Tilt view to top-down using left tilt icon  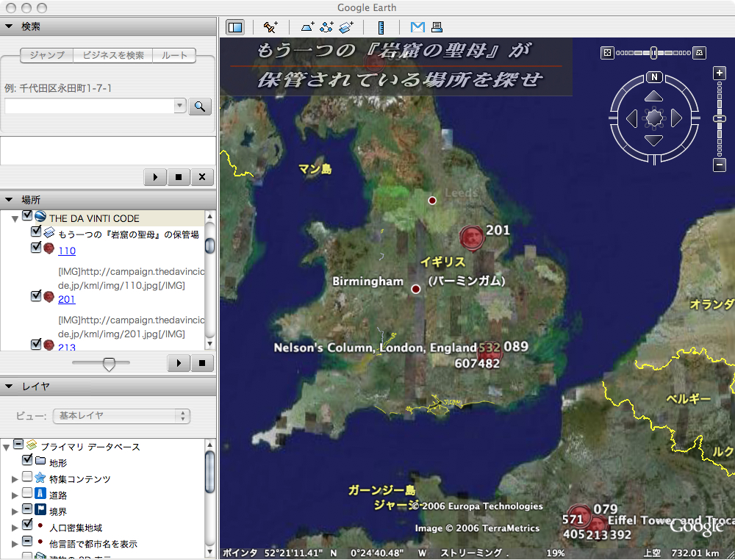coord(607,53)
